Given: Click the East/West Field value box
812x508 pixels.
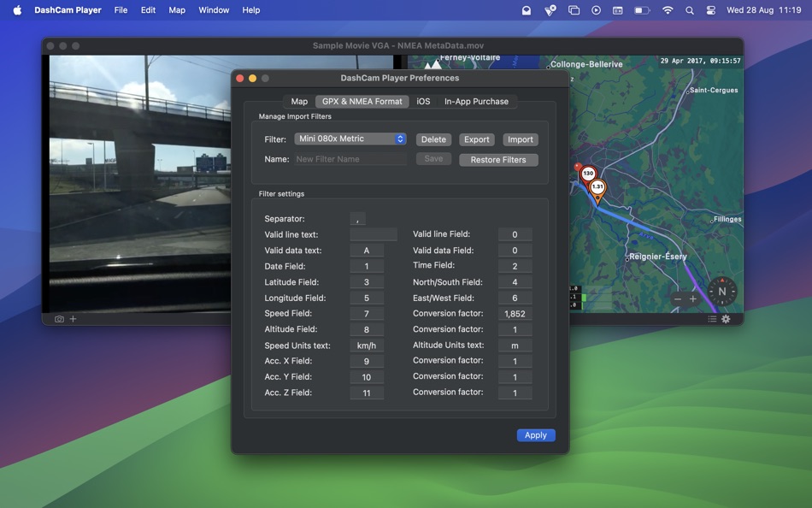Looking at the screenshot, I should pos(515,298).
